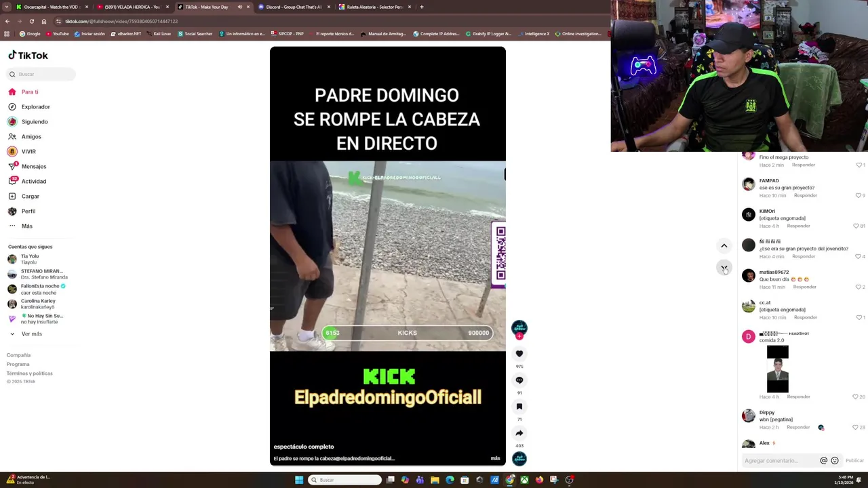
Task: Click Publicar to post comment
Action: coord(854,461)
